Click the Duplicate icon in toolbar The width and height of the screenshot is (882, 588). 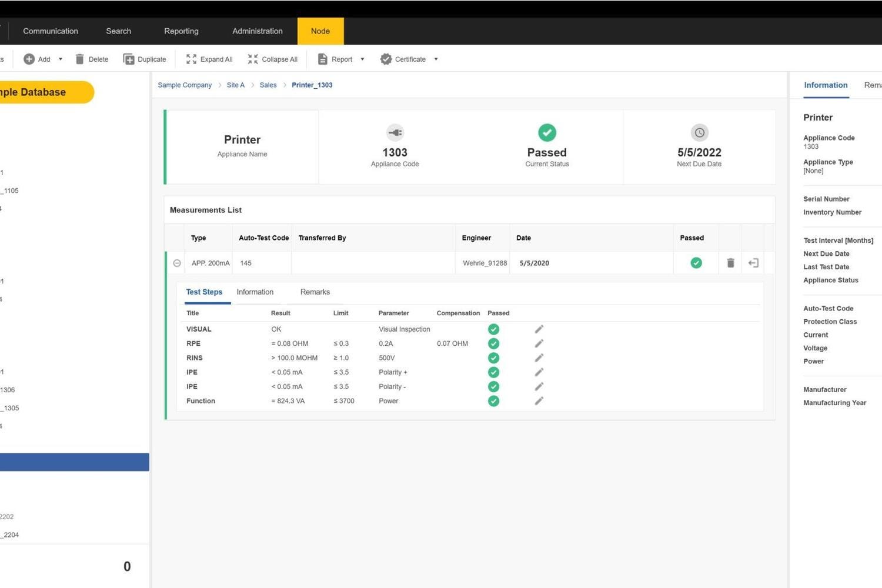coord(129,59)
